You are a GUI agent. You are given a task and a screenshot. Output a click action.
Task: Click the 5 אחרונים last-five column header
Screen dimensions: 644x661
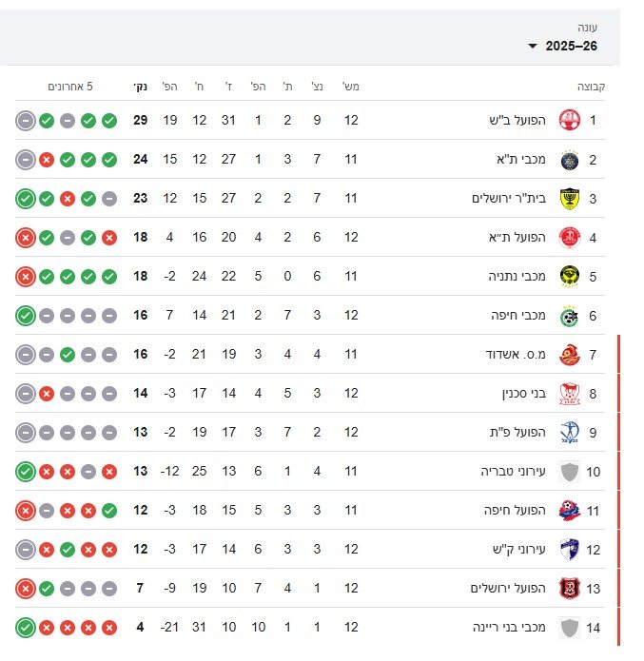click(71, 87)
